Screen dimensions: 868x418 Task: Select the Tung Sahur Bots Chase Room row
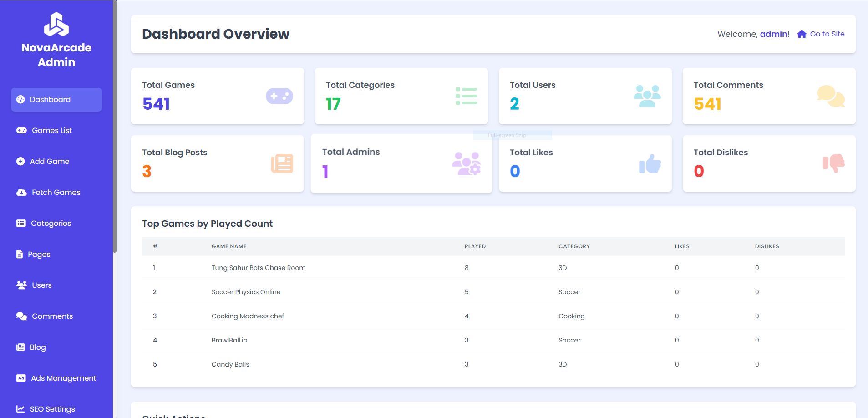tap(258, 268)
